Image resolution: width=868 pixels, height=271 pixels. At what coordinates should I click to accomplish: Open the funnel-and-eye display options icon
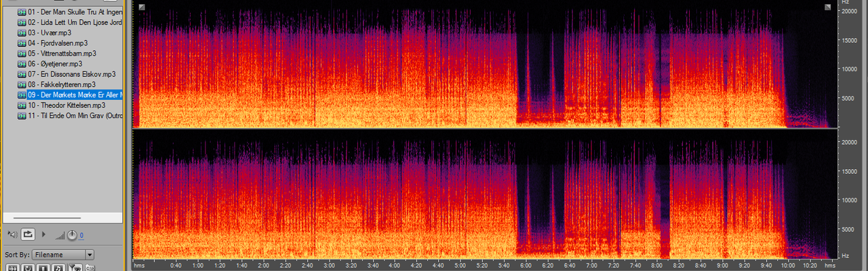tap(75, 267)
